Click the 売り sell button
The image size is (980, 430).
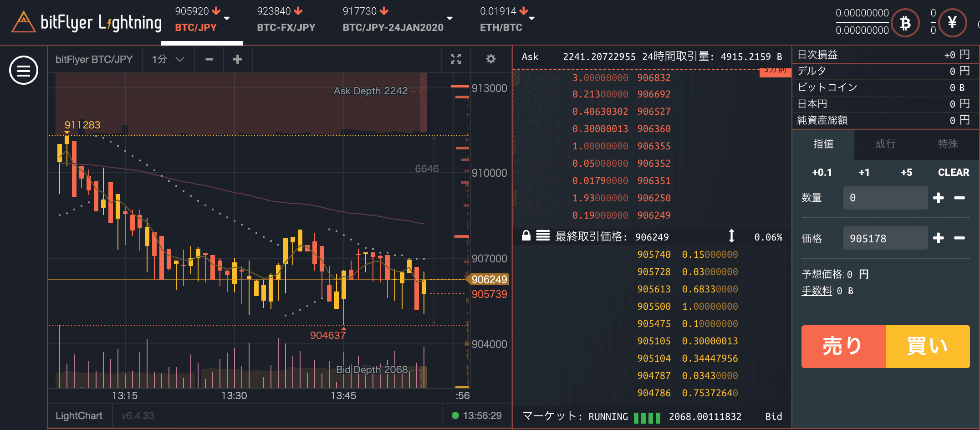click(x=844, y=346)
